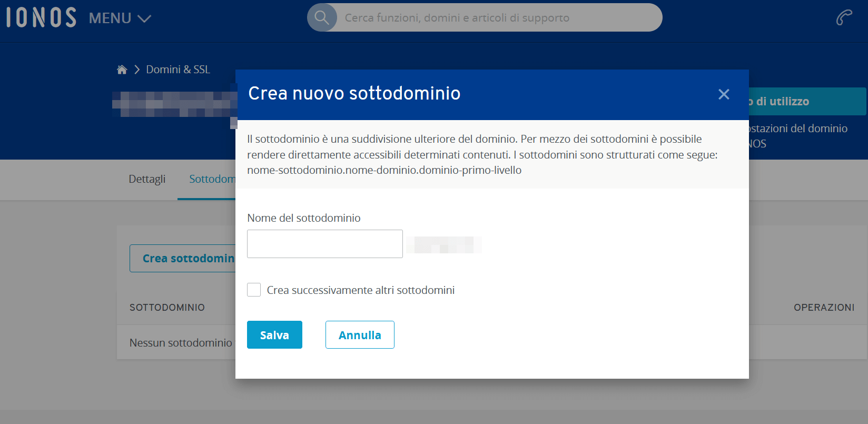Click the Nome del sottodominio text box

coord(324,244)
